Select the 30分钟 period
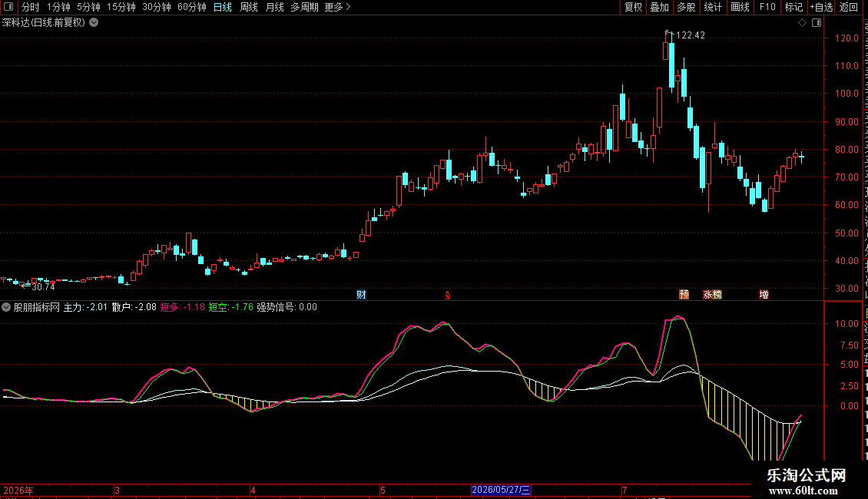Viewport: 868px width, 499px height. coord(156,7)
